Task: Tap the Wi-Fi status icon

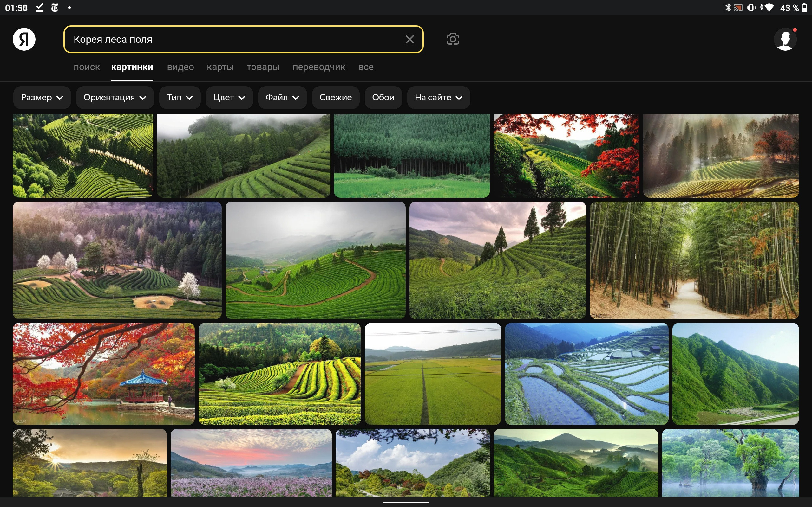Action: coord(769,8)
